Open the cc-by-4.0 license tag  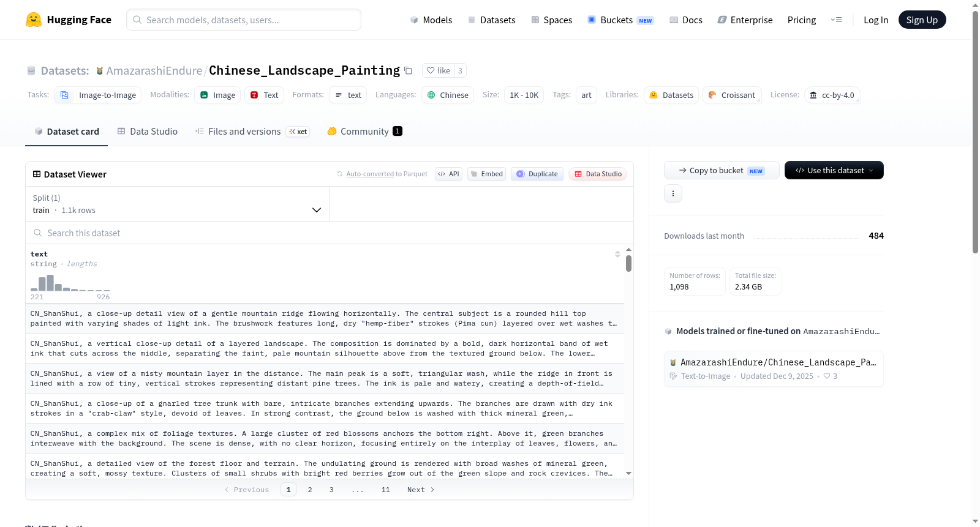coord(832,95)
